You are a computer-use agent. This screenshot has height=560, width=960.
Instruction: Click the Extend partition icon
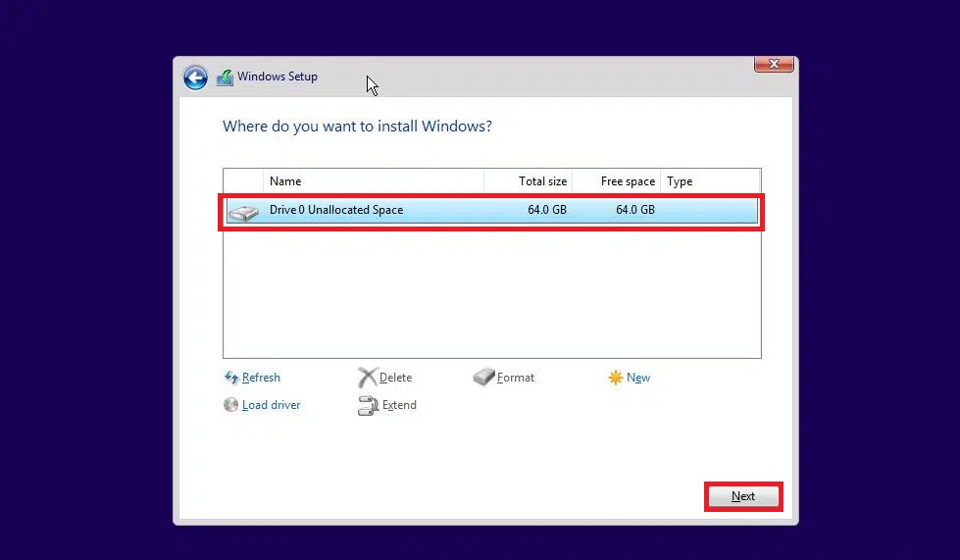point(368,405)
